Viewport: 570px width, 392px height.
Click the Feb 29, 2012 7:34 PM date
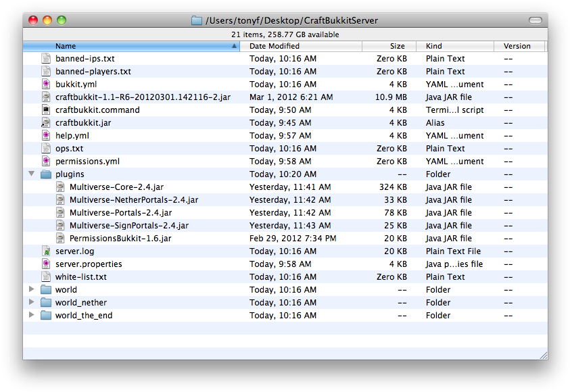[293, 239]
